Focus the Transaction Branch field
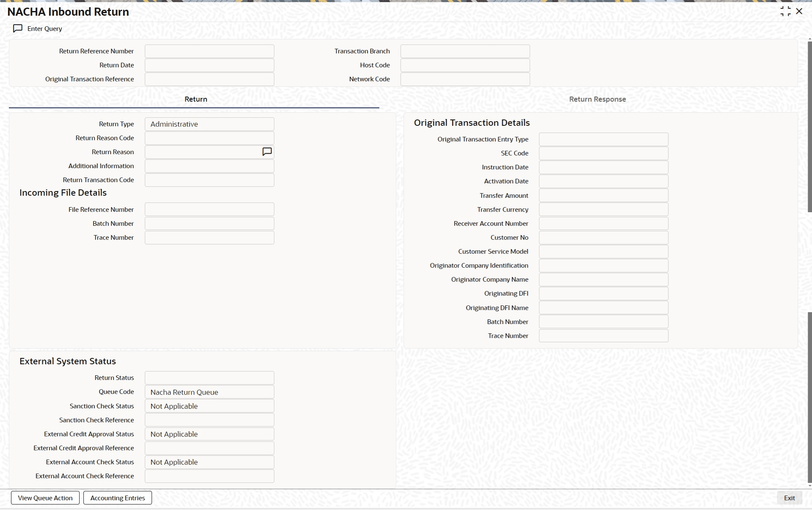Image resolution: width=812 pixels, height=510 pixels. pyautogui.click(x=465, y=51)
